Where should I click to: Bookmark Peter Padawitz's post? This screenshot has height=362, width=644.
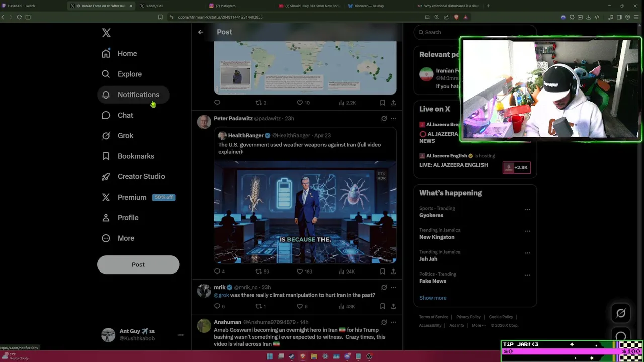pos(382,271)
